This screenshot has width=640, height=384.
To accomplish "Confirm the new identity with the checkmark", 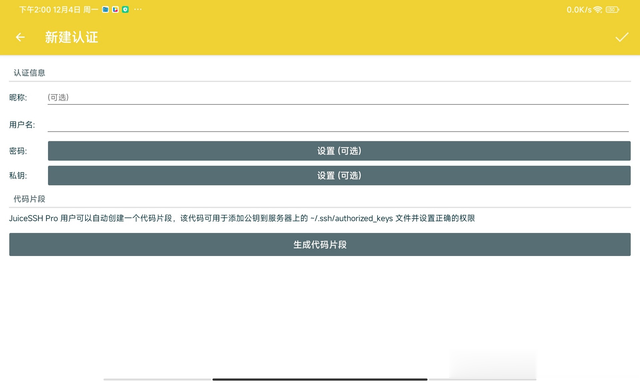I will pos(622,37).
